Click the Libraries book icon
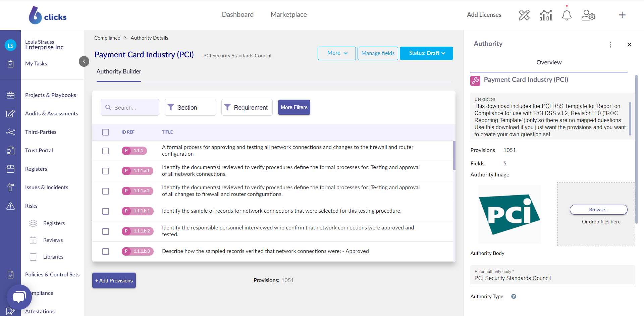This screenshot has height=316, width=644. tap(33, 257)
